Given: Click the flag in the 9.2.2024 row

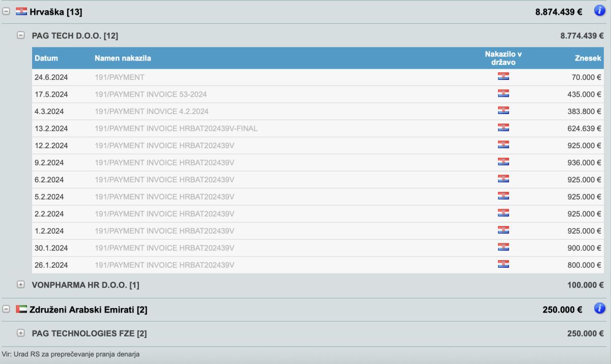Looking at the screenshot, I should [503, 162].
